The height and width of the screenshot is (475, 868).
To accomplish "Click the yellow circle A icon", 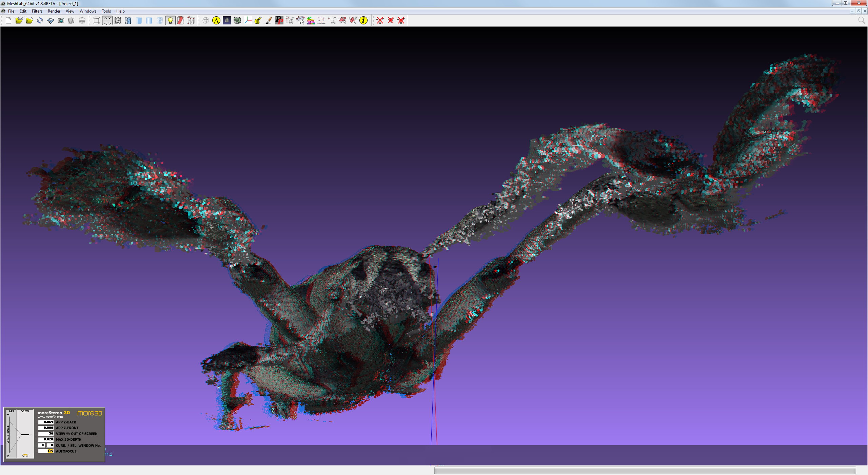I will (x=216, y=21).
